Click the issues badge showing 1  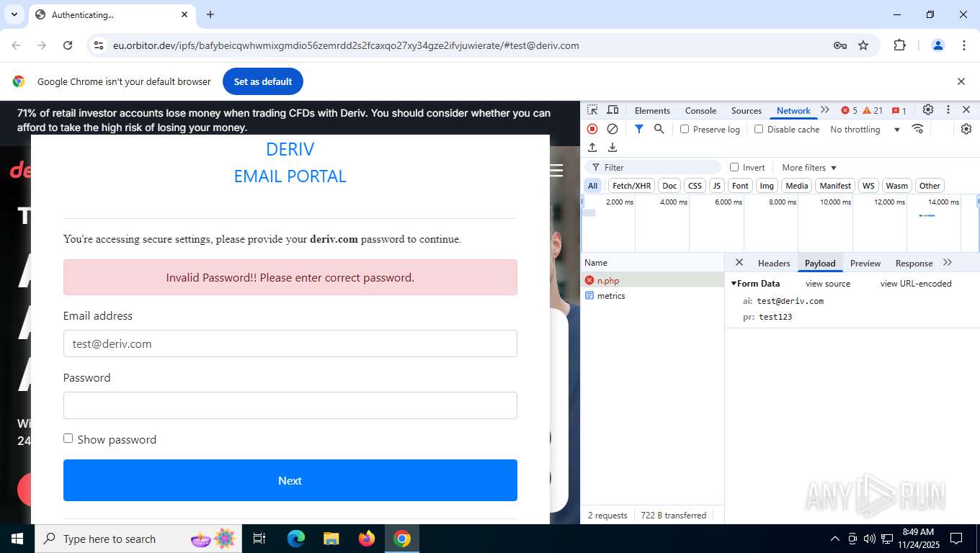(899, 110)
